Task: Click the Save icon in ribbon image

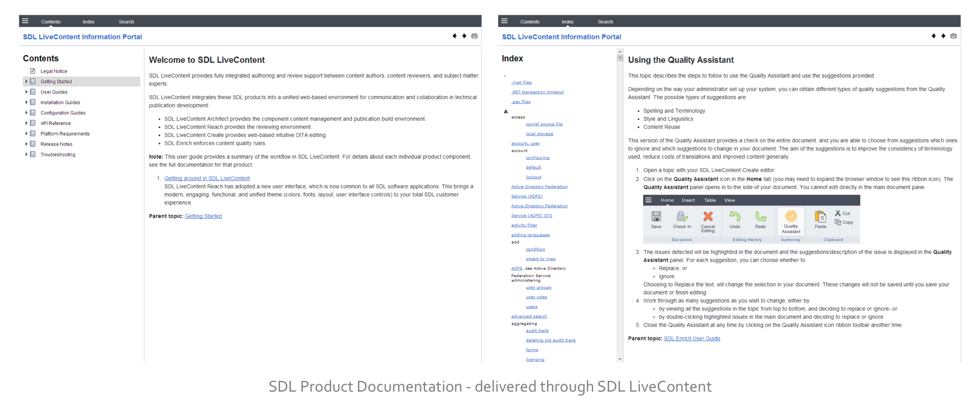Action: 656,216
